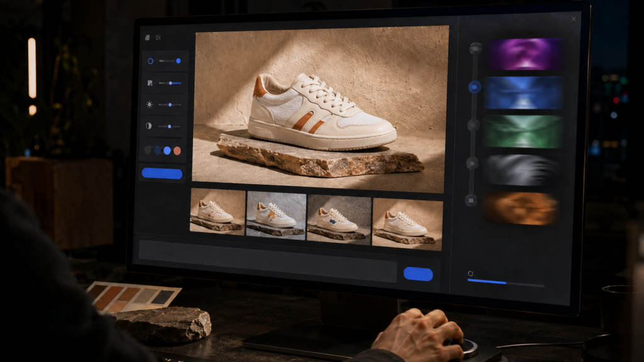Click the large sneaker preview image
The height and width of the screenshot is (362, 644).
tap(320, 109)
